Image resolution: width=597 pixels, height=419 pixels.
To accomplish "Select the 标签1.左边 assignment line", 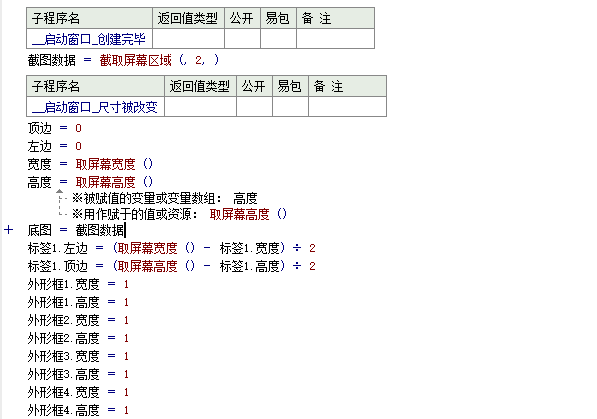I will [171, 248].
